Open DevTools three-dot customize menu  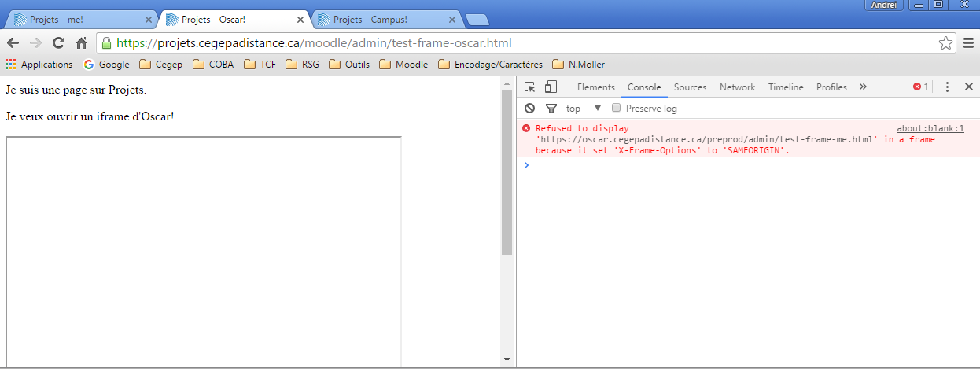click(947, 87)
